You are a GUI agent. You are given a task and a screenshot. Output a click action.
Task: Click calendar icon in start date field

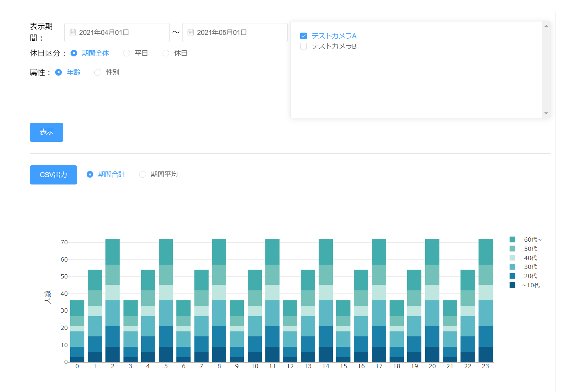73,33
